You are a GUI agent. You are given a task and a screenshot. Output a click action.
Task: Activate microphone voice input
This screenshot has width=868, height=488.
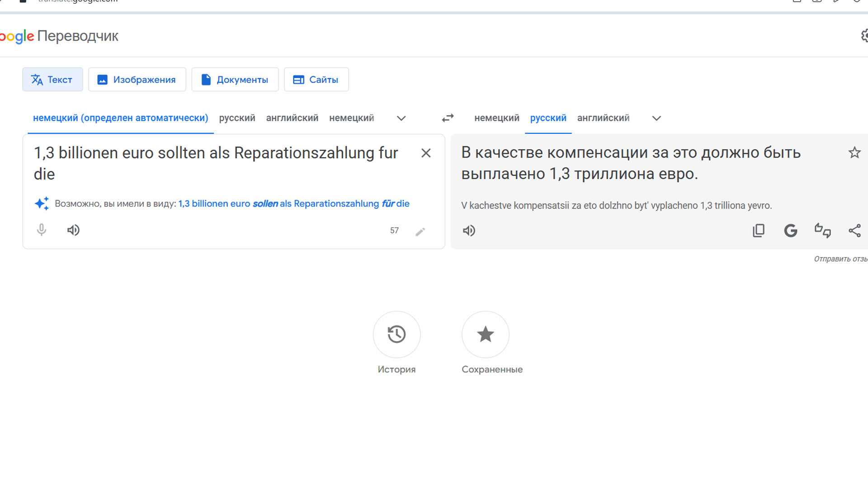pyautogui.click(x=42, y=230)
